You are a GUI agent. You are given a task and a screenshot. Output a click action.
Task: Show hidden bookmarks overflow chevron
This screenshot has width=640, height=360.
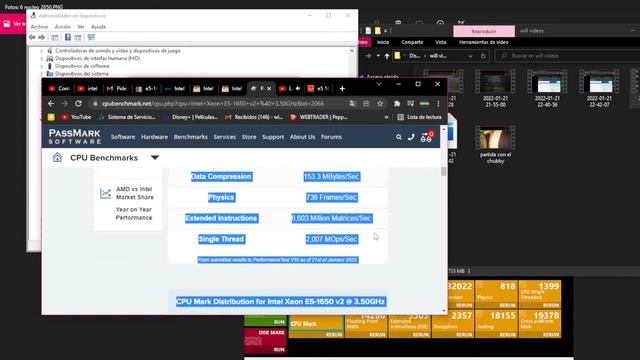386,117
